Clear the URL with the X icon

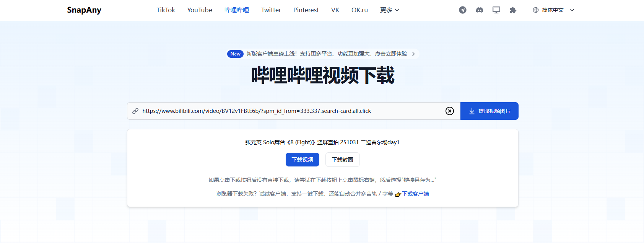(x=450, y=111)
